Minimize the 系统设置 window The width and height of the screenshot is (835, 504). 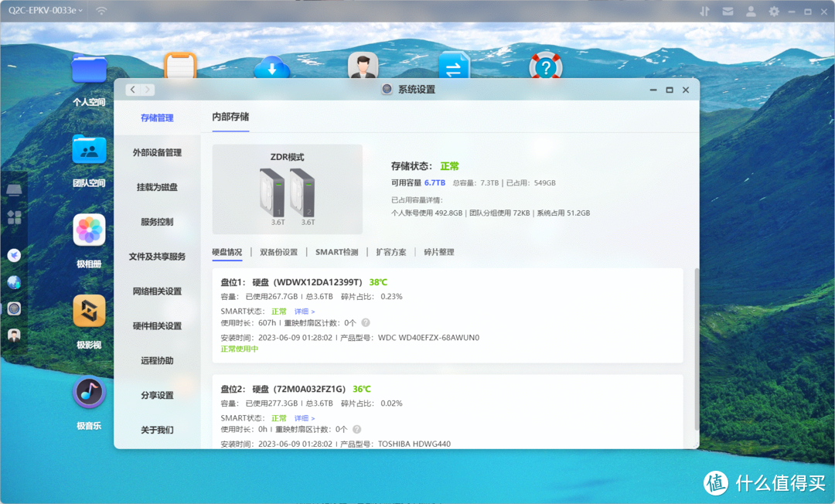coord(653,90)
